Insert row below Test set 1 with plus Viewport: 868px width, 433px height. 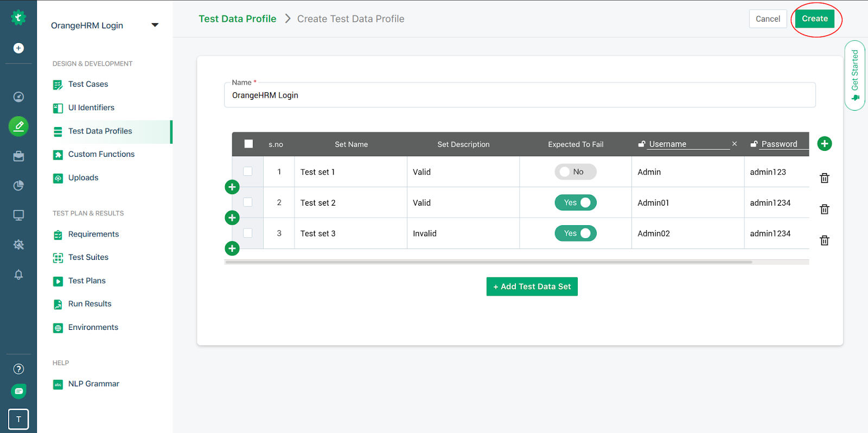click(232, 187)
